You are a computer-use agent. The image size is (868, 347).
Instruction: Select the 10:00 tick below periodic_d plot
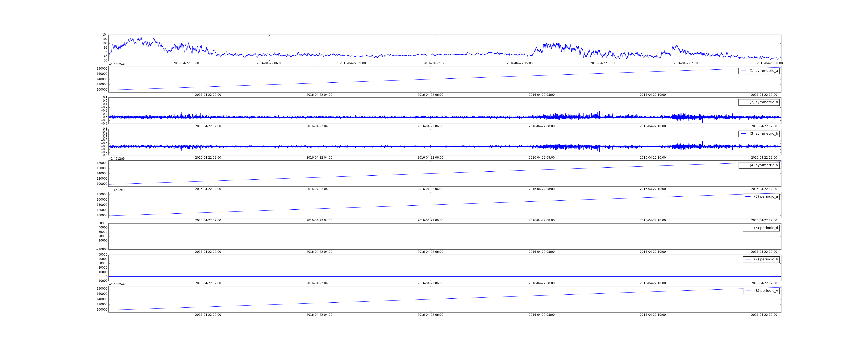[653, 252]
